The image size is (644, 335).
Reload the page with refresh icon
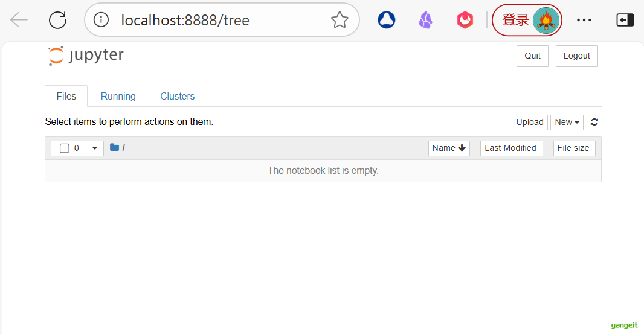(57, 20)
